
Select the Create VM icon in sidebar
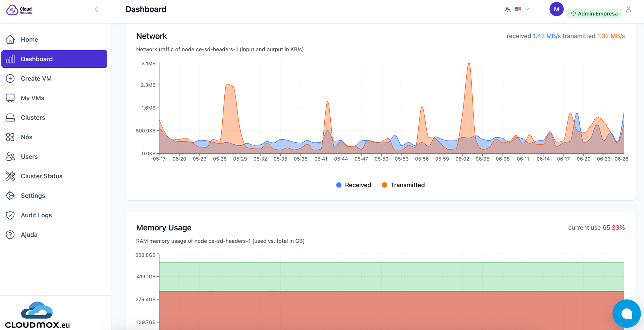coord(10,78)
